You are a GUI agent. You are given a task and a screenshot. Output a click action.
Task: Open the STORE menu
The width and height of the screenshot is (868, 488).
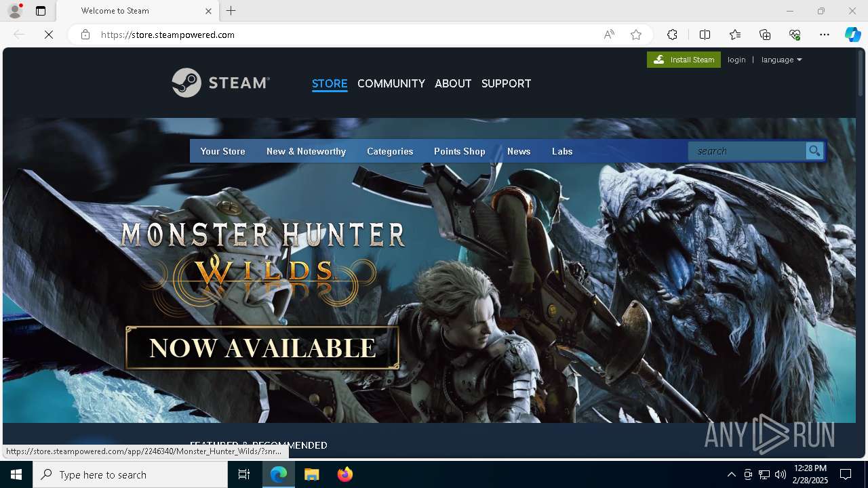coord(330,83)
